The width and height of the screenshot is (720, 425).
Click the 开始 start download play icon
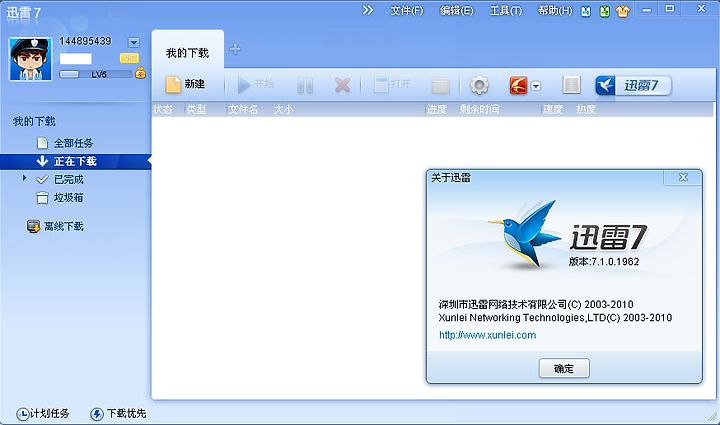point(243,85)
